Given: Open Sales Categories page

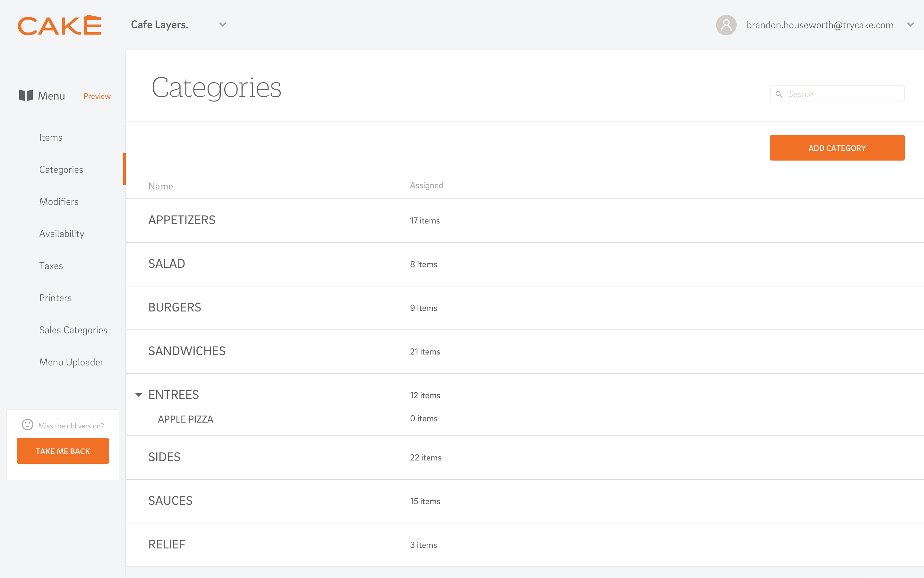Looking at the screenshot, I should point(73,330).
